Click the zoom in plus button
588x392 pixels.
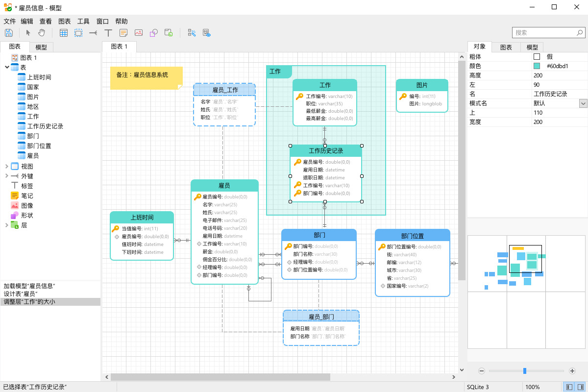point(572,371)
